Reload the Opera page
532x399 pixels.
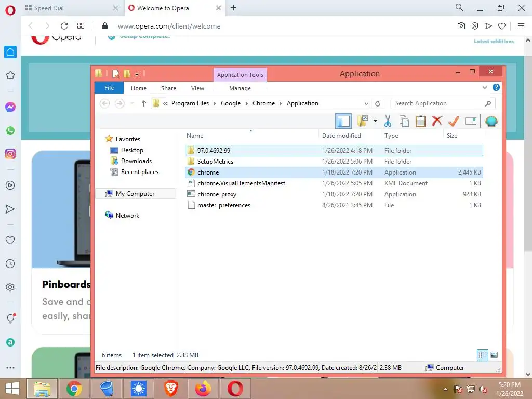point(64,26)
